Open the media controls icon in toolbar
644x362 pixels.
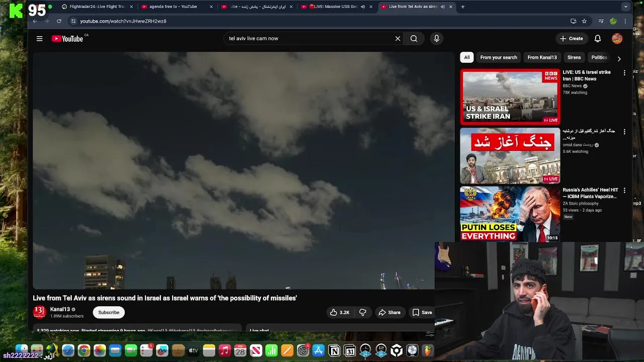coord(601,21)
